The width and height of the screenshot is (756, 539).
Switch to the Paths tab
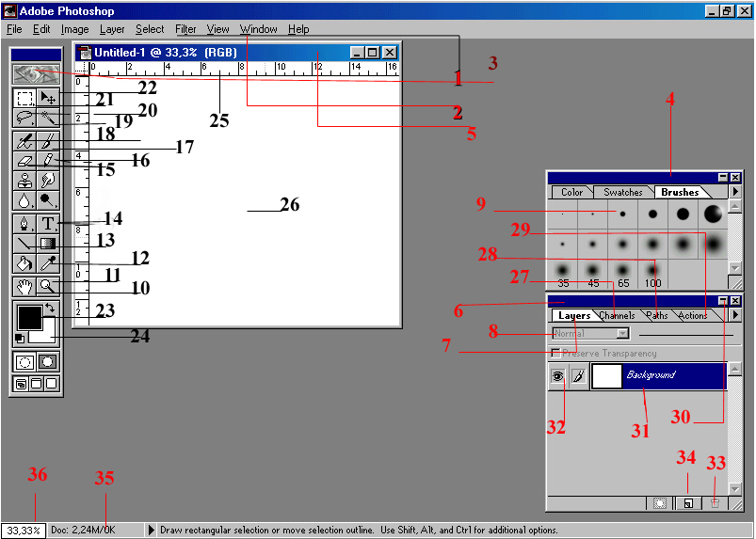pos(657,315)
